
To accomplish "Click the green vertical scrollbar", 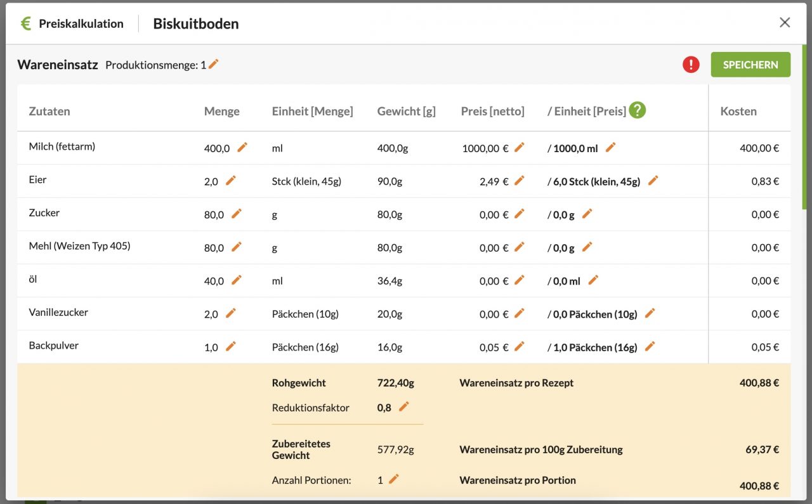I will click(804, 127).
